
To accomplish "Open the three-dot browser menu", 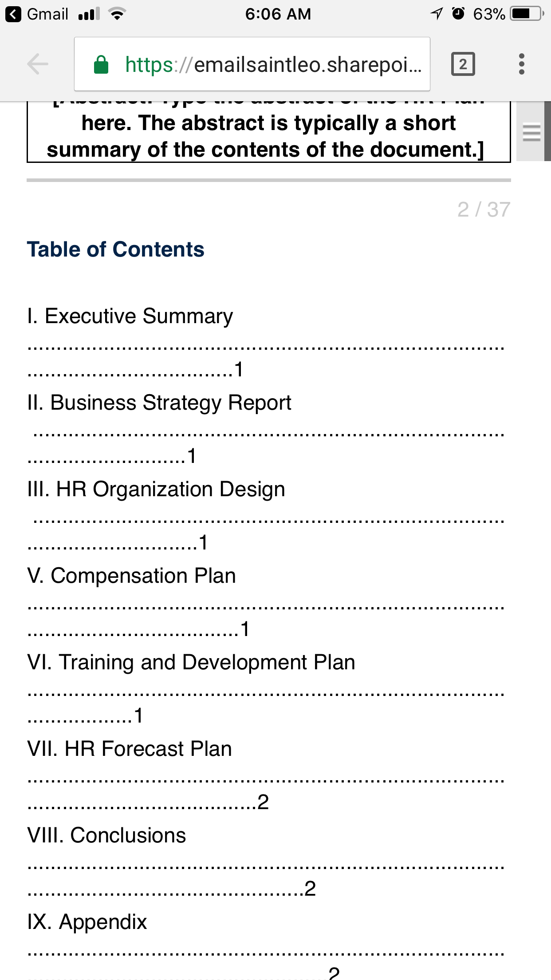I will (522, 64).
